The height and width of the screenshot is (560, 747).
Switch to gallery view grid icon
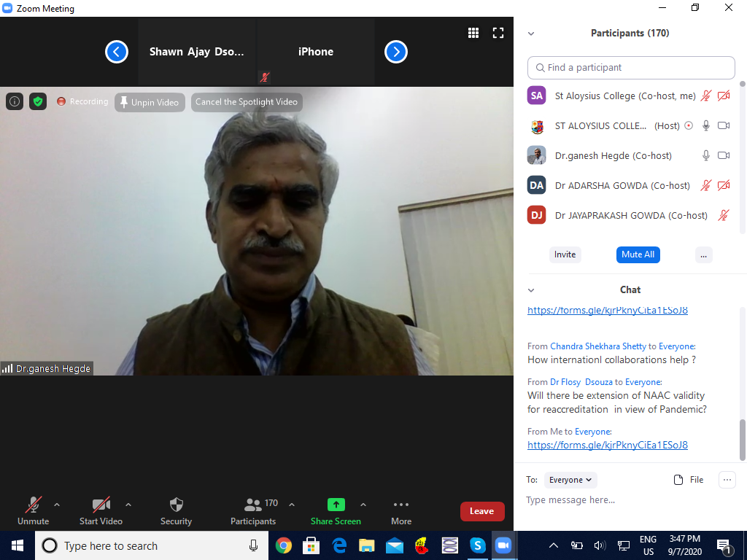pyautogui.click(x=473, y=32)
